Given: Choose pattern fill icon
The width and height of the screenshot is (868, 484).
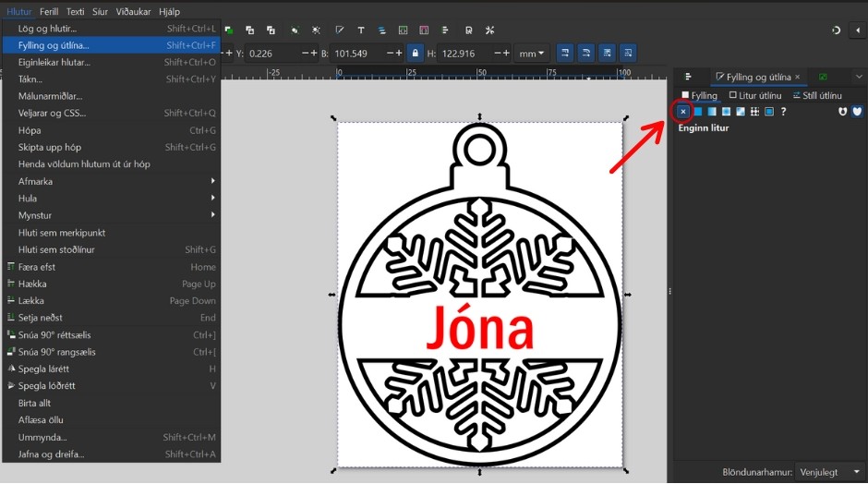Looking at the screenshot, I should click(754, 112).
